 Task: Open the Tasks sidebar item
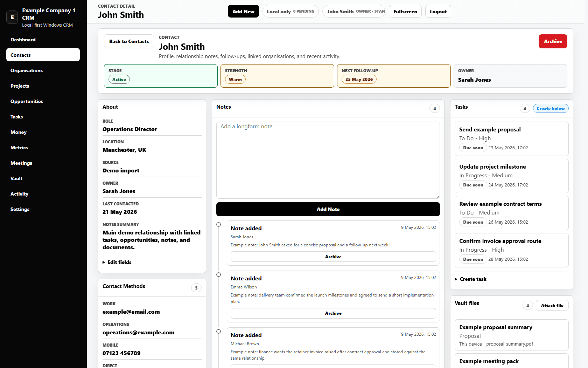[x=43, y=117]
